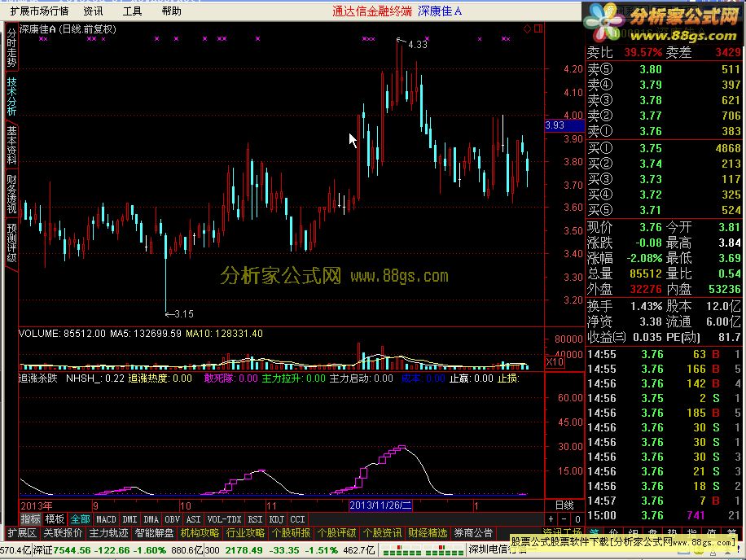The image size is (746, 560).
Task: Select the 指标 tab below the chart
Action: (x=30, y=519)
